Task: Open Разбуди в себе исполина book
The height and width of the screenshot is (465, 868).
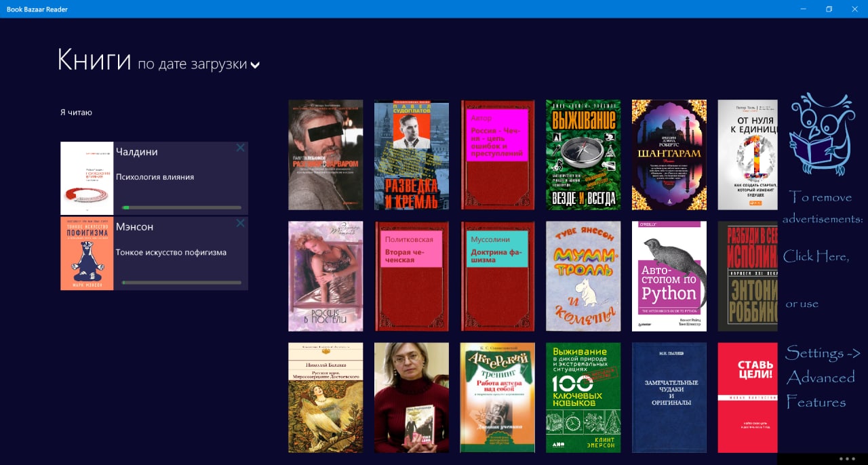Action: [748, 276]
